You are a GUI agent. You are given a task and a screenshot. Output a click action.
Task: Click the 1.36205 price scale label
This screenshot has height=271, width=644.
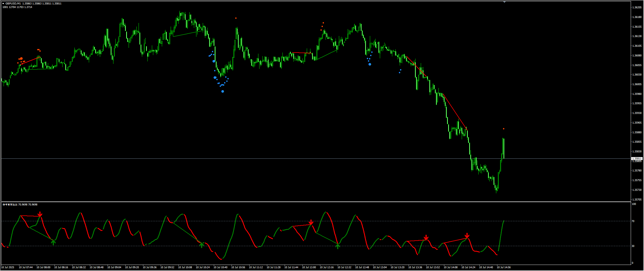point(637,7)
